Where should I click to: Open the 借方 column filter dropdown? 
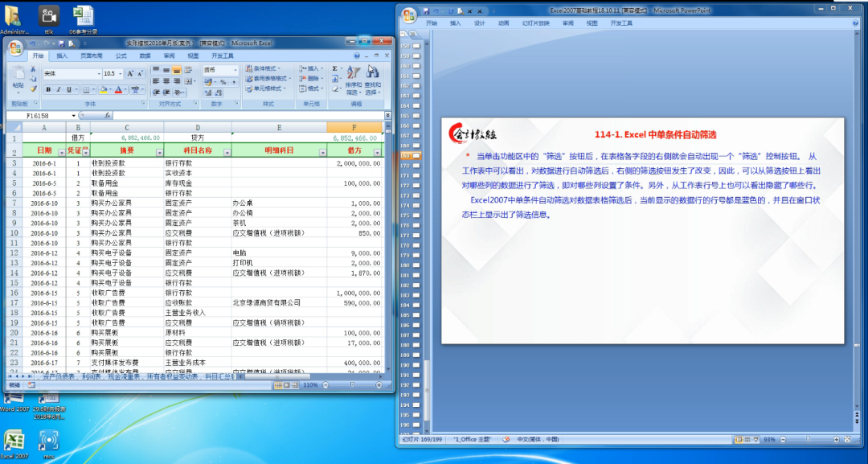click(378, 152)
